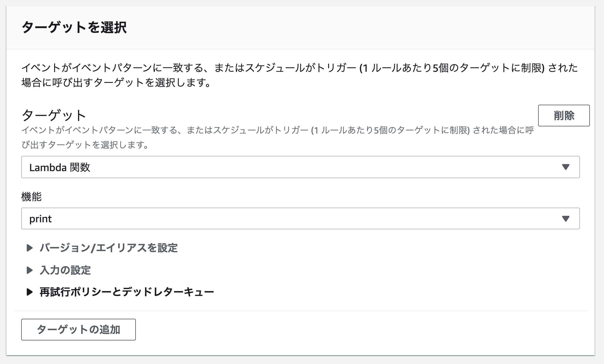
Task: Click triangle icon beside 再試行ポリシーとデッドレターキュー
Action: click(29, 292)
